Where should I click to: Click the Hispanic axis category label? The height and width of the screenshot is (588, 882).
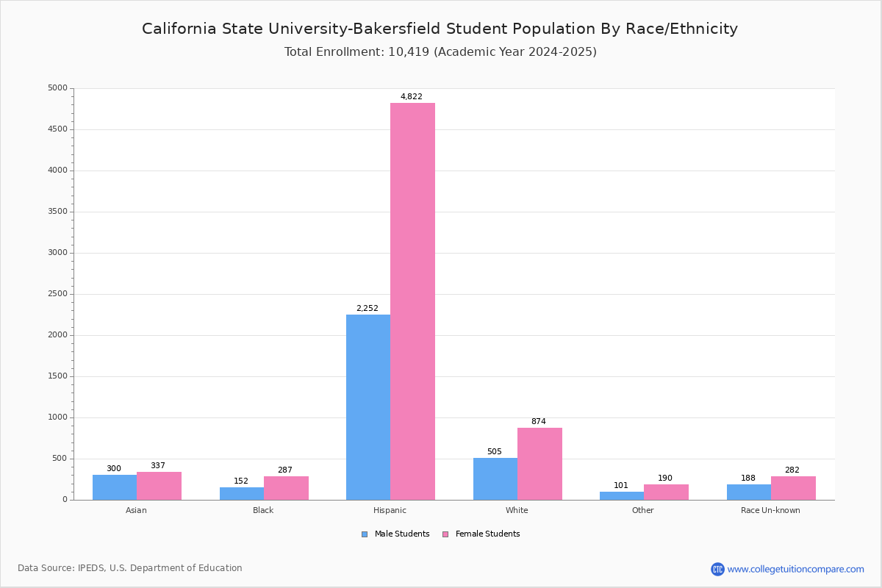click(390, 510)
